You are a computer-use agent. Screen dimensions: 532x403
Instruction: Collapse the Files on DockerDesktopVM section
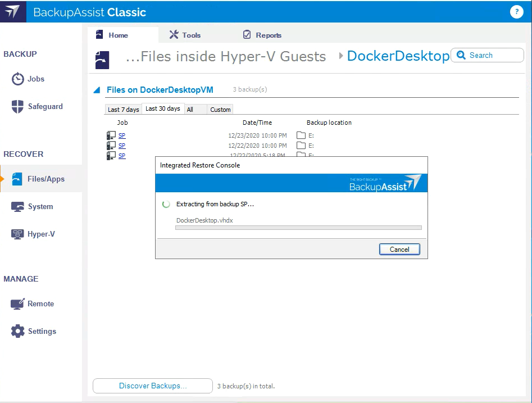tap(97, 90)
